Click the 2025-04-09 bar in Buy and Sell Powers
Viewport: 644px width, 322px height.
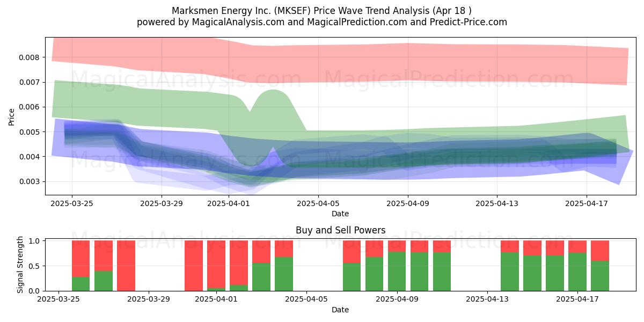[x=397, y=266]
